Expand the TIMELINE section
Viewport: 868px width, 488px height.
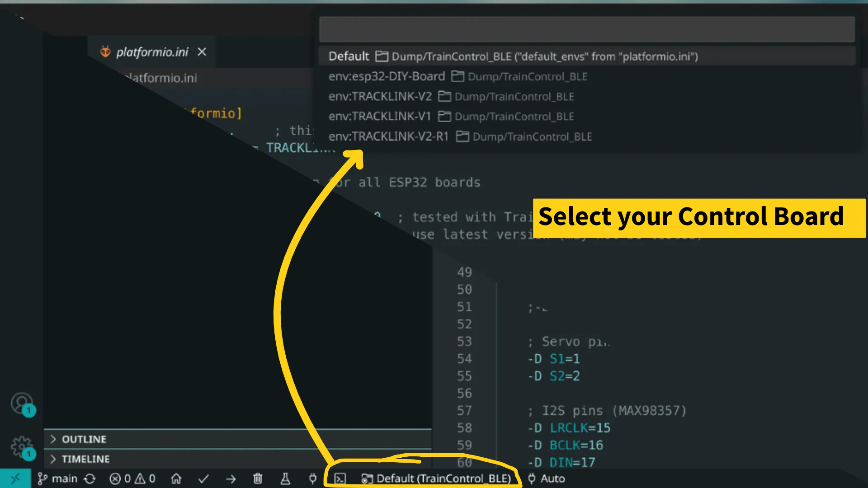click(x=85, y=459)
